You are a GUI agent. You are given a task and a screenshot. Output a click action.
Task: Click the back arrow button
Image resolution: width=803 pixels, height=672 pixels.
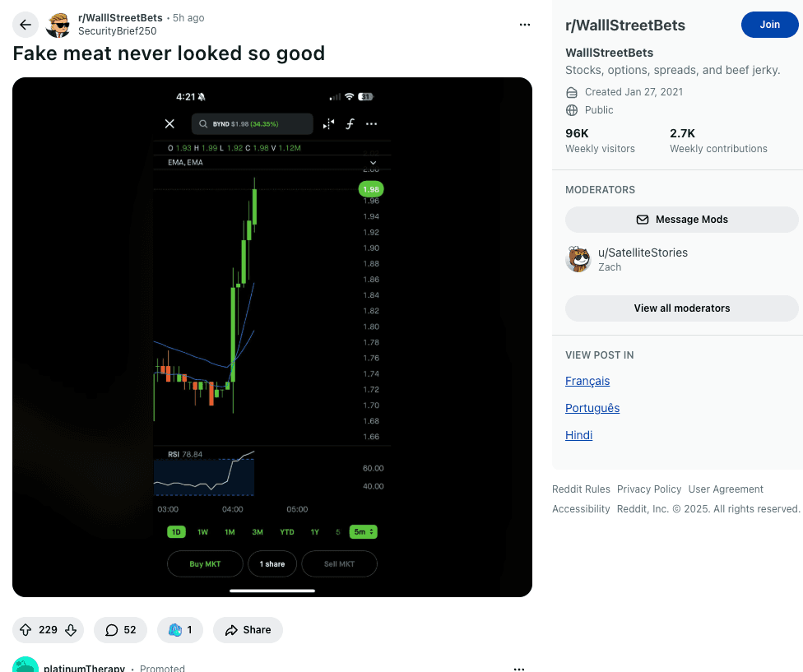click(26, 25)
